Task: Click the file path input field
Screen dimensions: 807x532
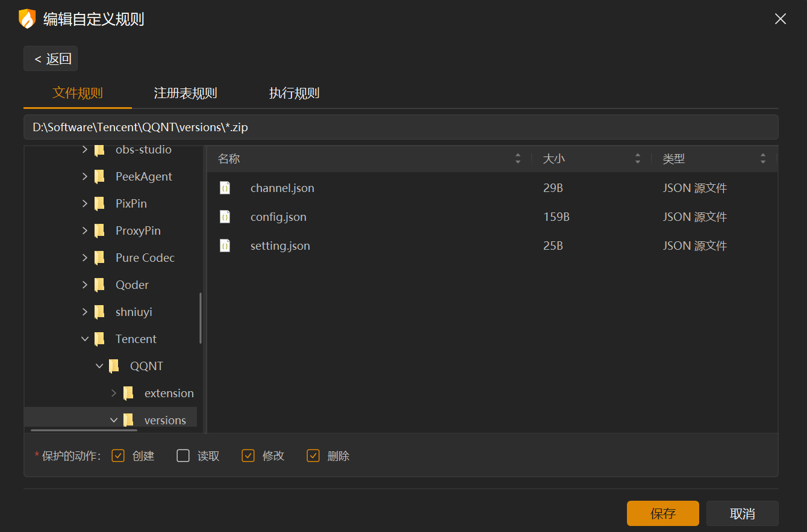Action: coord(400,127)
